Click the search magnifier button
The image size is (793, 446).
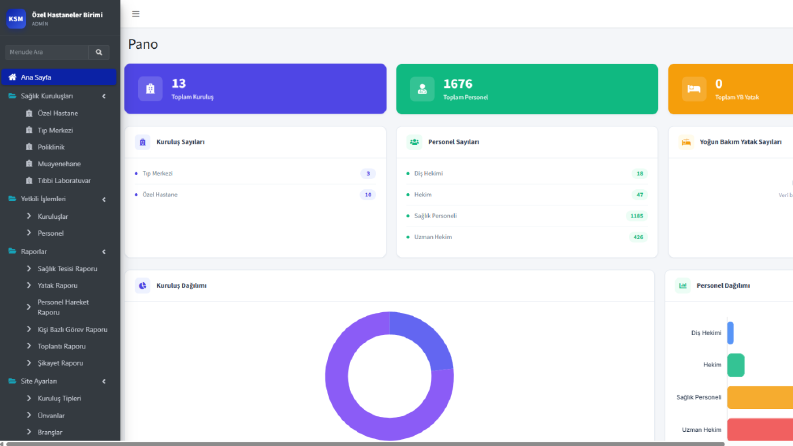point(99,52)
